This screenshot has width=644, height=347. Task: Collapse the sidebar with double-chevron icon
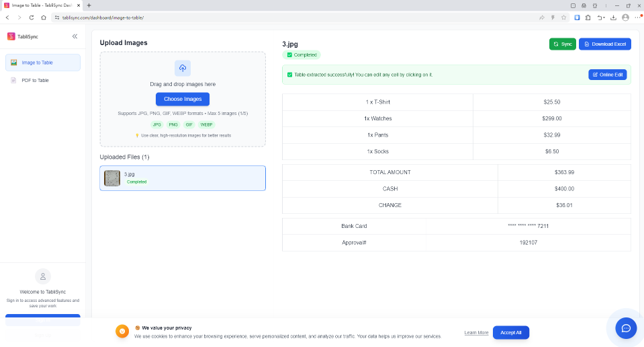pos(75,36)
